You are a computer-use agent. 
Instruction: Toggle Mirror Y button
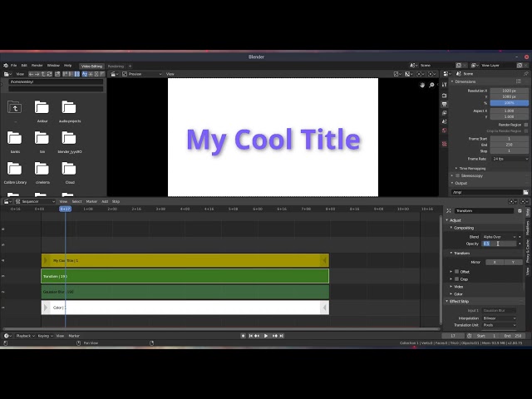pos(513,263)
